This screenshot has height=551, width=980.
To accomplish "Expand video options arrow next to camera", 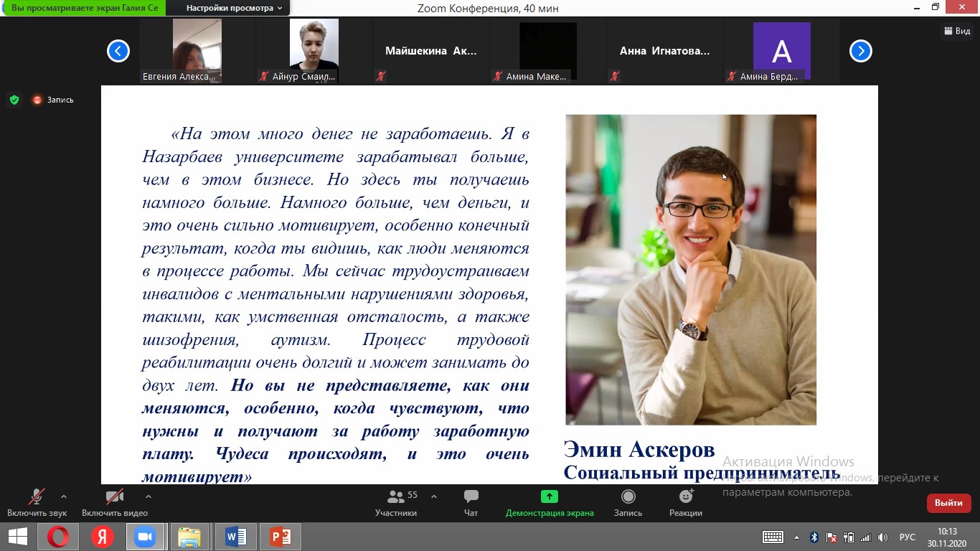I will point(149,496).
